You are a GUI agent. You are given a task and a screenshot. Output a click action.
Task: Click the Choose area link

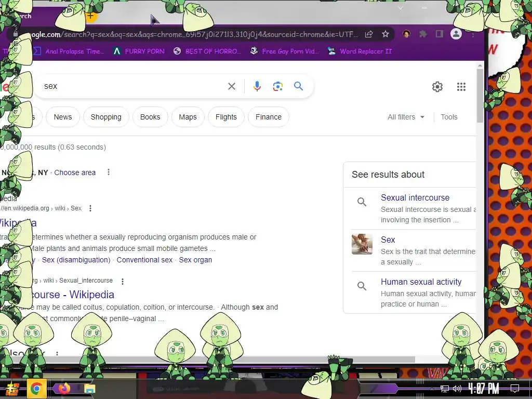click(x=75, y=172)
